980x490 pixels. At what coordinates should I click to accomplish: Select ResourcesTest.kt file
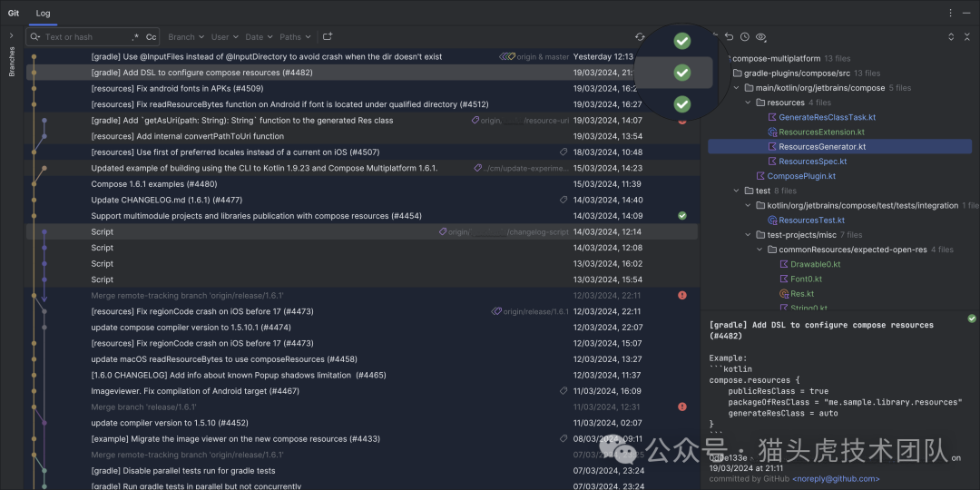tap(811, 220)
